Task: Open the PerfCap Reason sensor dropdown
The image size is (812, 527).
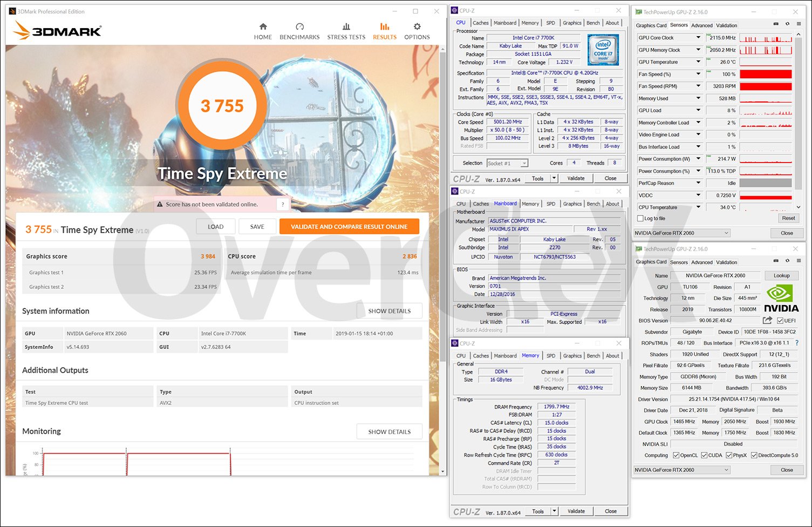Action: tap(698, 183)
